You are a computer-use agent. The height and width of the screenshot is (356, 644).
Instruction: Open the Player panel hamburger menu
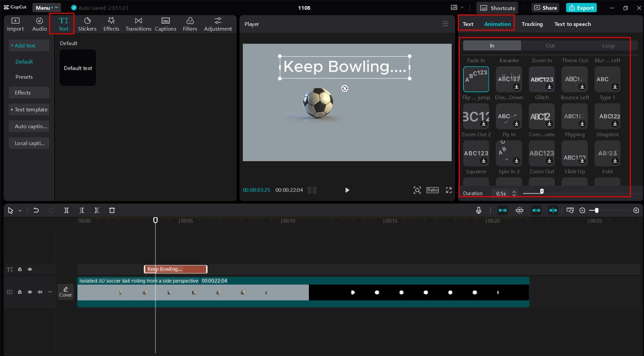[445, 24]
